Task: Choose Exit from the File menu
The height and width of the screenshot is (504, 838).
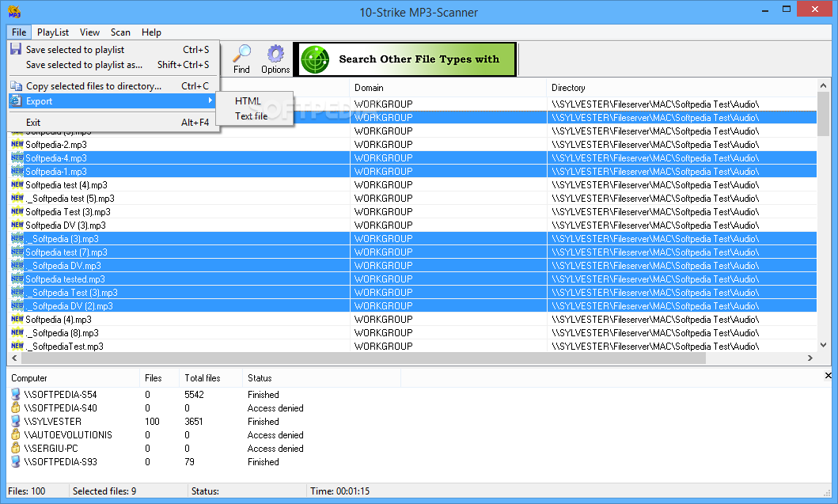Action: click(113, 123)
